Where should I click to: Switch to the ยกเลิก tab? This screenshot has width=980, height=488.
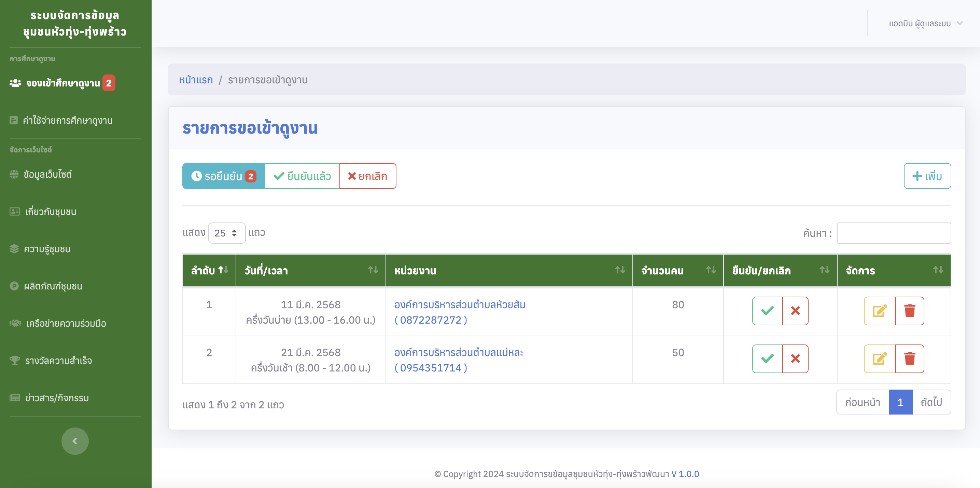pos(367,176)
